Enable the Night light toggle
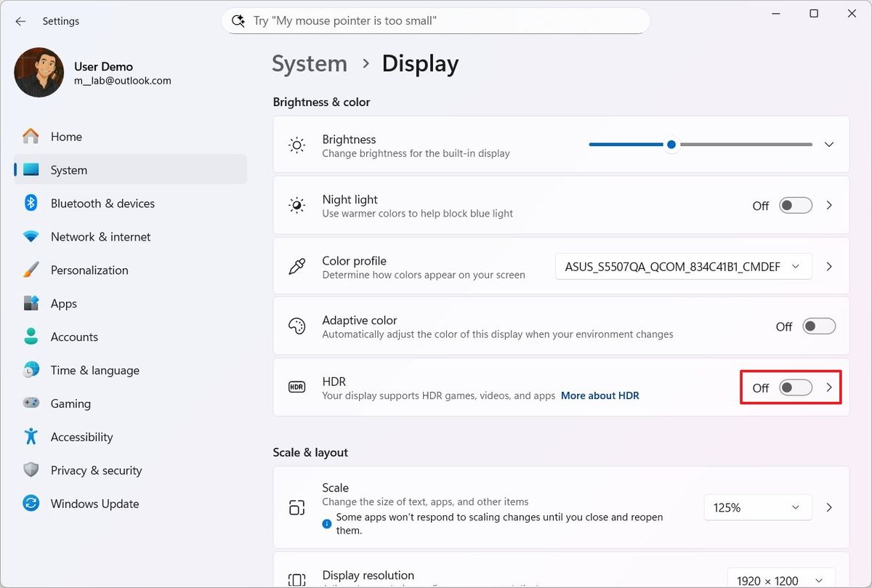Screen dimensions: 872x588 [x=795, y=206]
